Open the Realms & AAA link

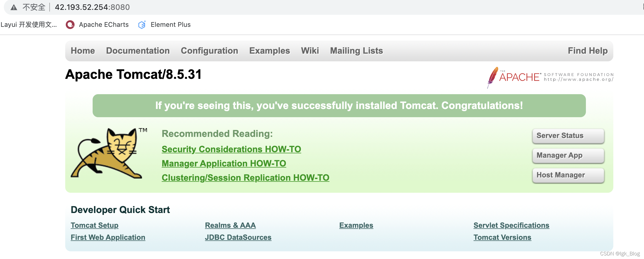tap(230, 225)
